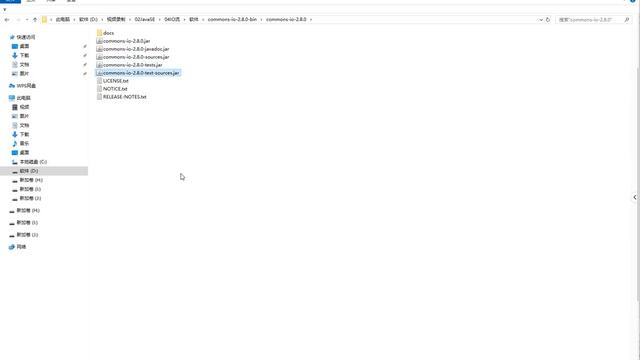Open pinned 桌面 under Quick access
This screenshot has width=640, height=360.
pos(20,46)
